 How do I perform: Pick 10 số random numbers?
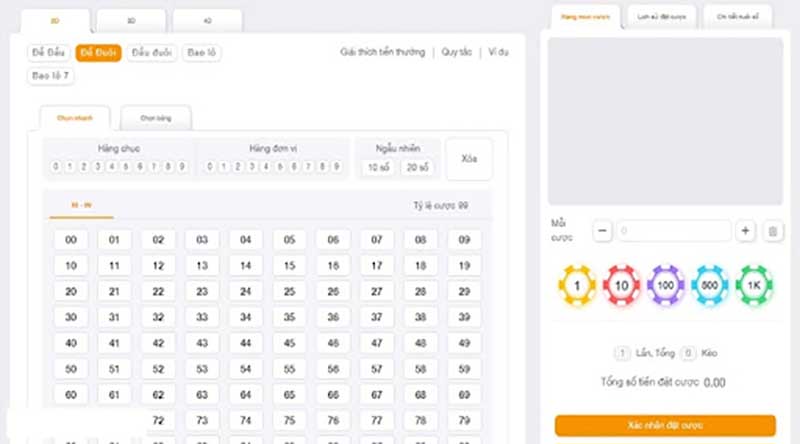pos(379,168)
